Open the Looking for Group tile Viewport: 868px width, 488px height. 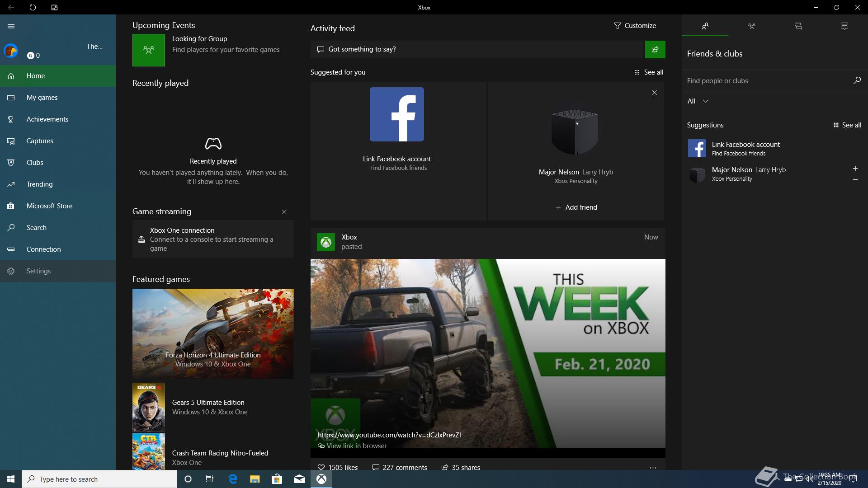pos(149,50)
